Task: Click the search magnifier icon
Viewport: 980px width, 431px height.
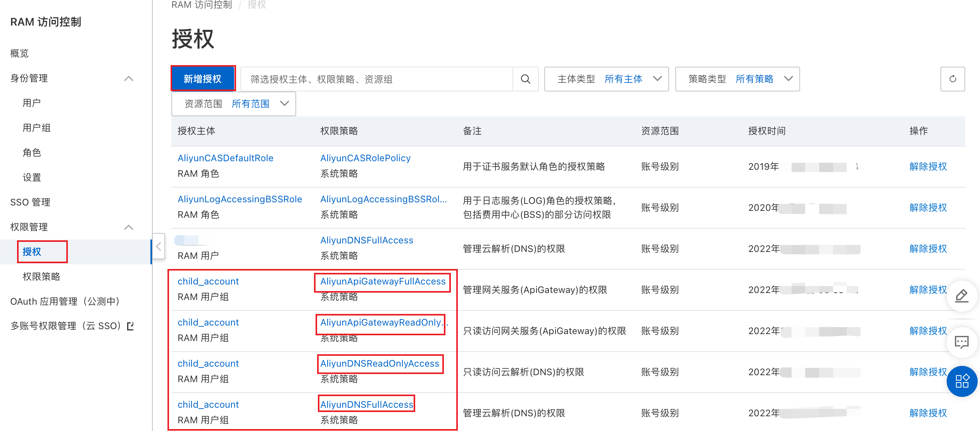Action: point(525,79)
